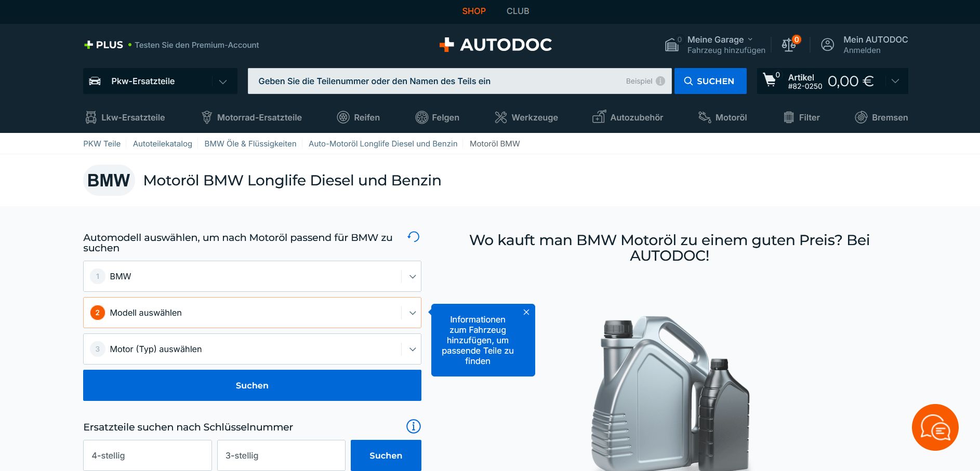Switch to the SHOP tab
The image size is (980, 471).
coord(474,11)
